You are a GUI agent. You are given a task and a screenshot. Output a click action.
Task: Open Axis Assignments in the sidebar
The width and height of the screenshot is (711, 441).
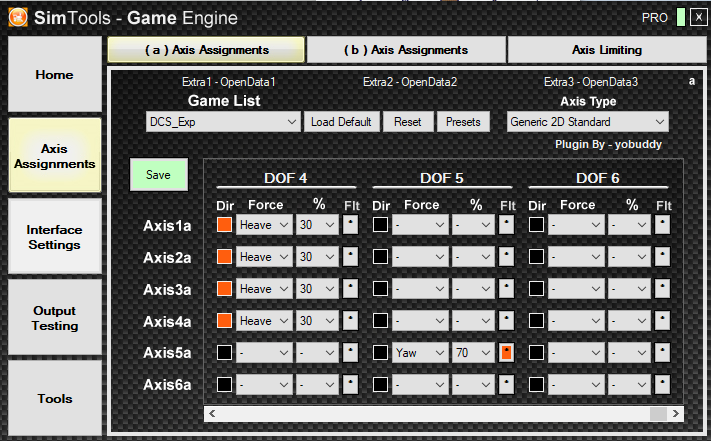click(55, 155)
